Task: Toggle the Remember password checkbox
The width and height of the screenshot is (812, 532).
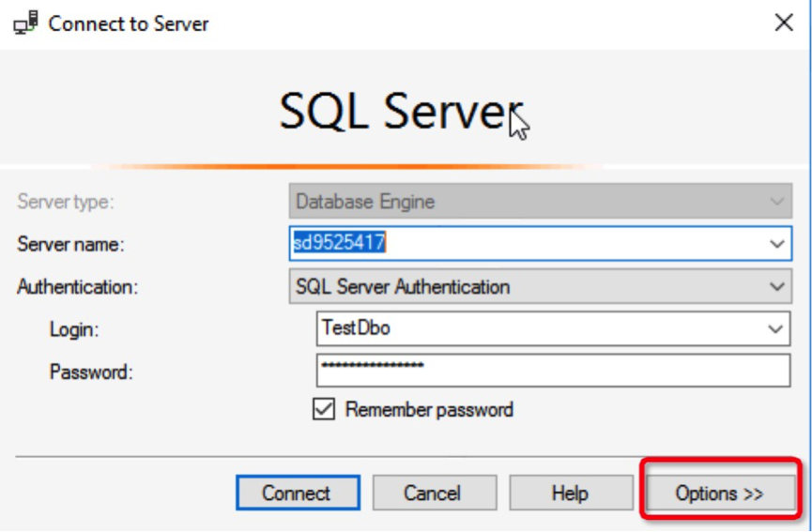Action: pos(324,410)
